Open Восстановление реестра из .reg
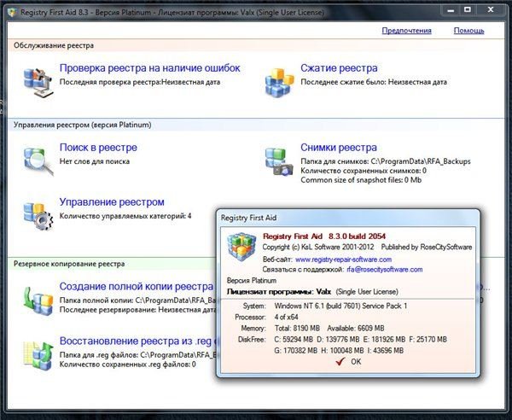Viewport: 512px width, 420px height. tap(137, 341)
